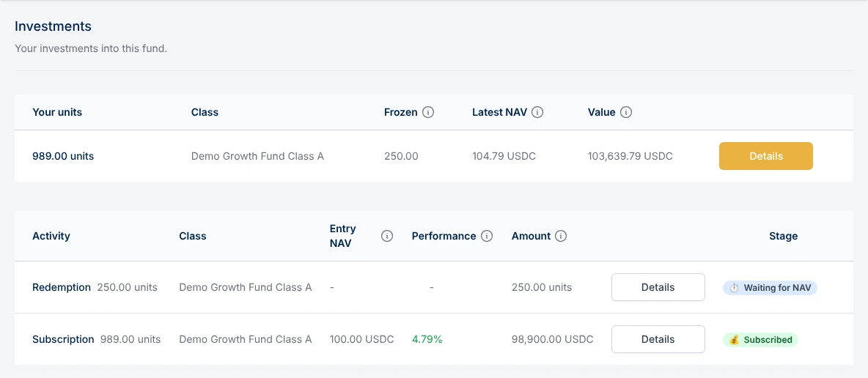Click the stopwatch icon in Waiting for NAV
Screen dimensions: 868x378
(x=734, y=288)
